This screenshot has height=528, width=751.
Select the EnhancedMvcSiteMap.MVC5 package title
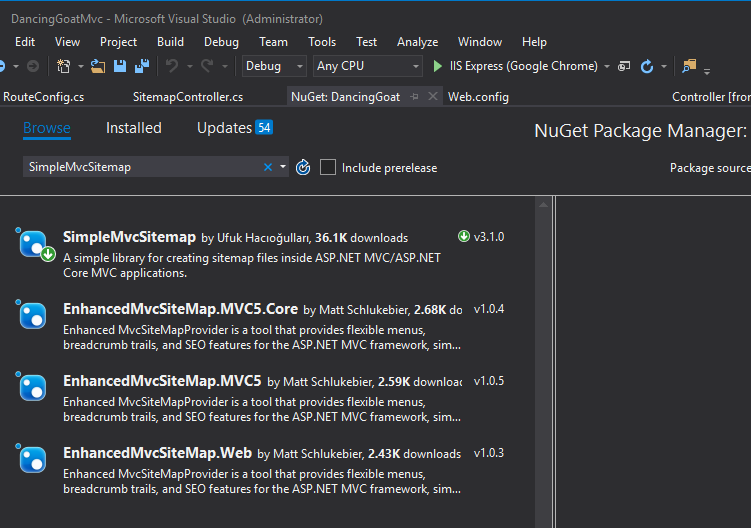click(x=162, y=381)
